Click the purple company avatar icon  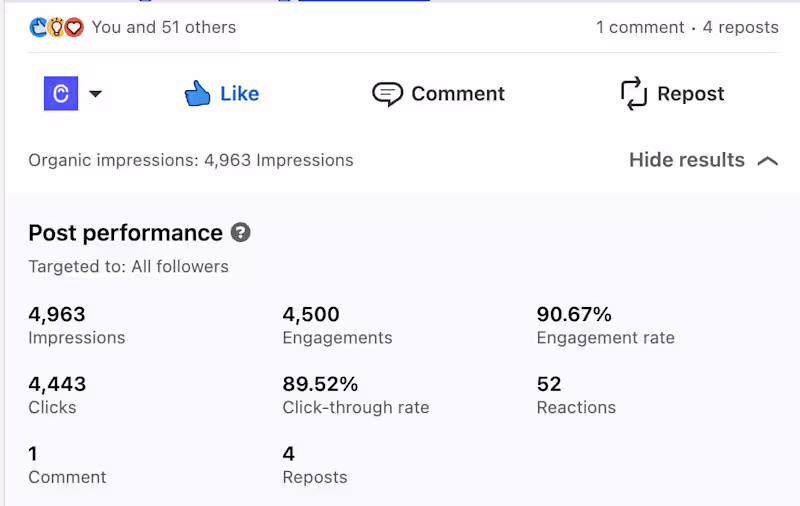(x=61, y=94)
